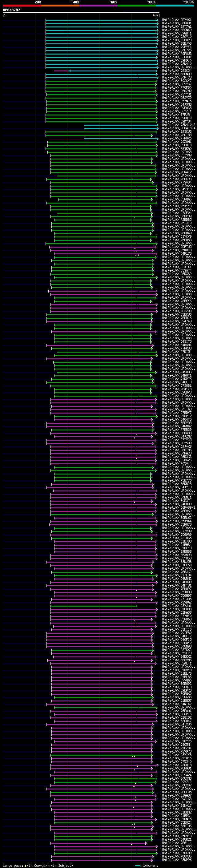Screen dimensions: 197x868
Task: Select hit label UniRef100_Q4P173
Action: [177, 253]
